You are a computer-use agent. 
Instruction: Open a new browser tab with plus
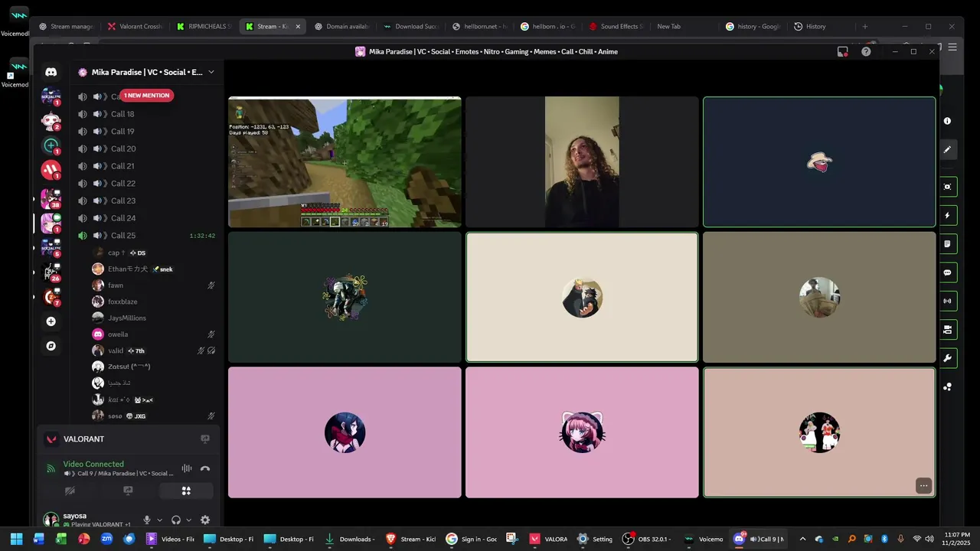click(x=865, y=26)
